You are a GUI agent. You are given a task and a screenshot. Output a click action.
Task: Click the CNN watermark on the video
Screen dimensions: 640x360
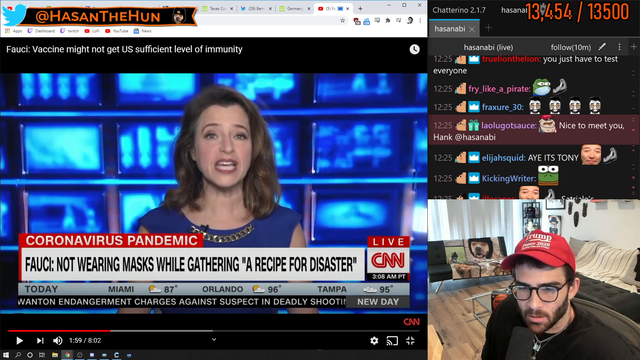[411, 322]
